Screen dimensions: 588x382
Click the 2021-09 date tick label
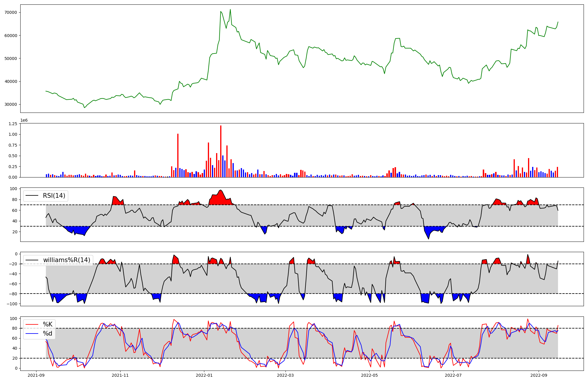pyautogui.click(x=36, y=375)
